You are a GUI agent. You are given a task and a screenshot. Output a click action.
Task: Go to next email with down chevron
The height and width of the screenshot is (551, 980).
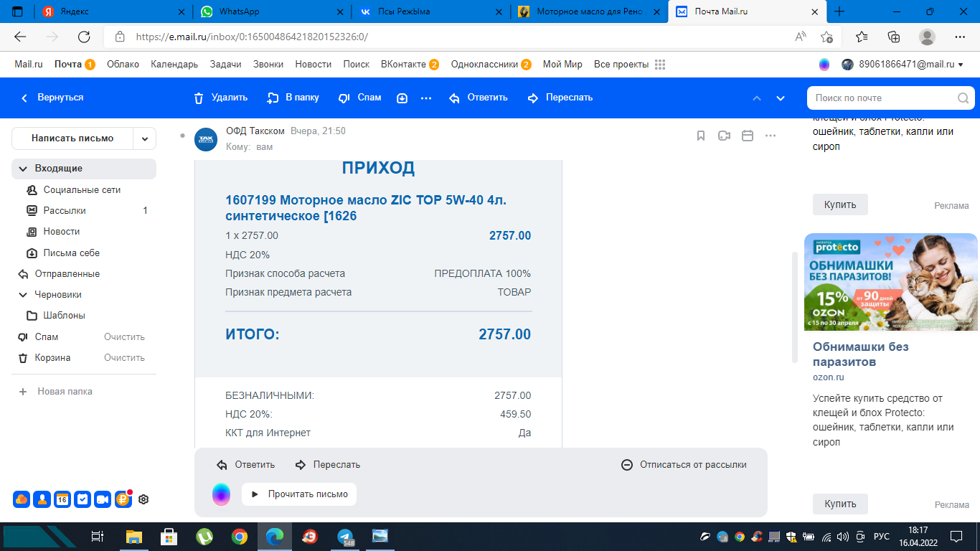pos(781,98)
